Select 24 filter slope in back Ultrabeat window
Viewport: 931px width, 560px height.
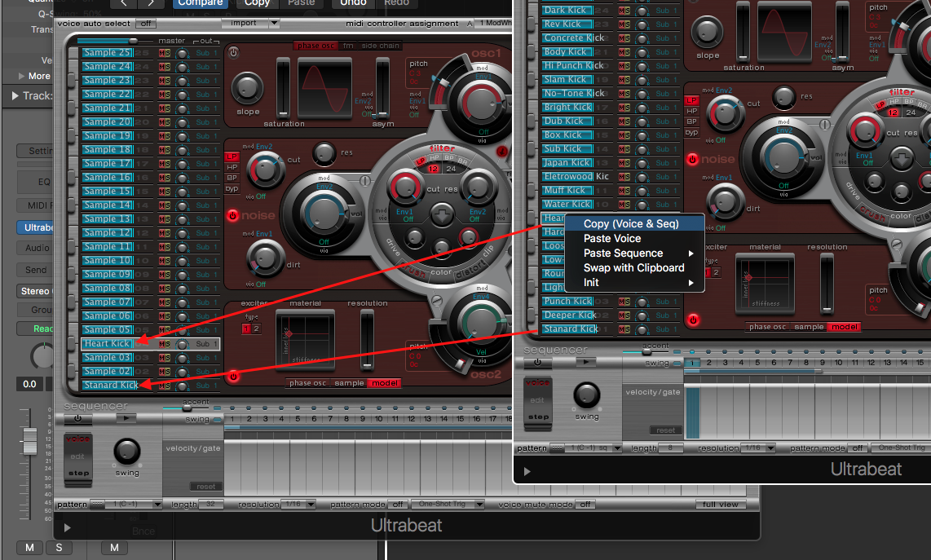tap(452, 170)
